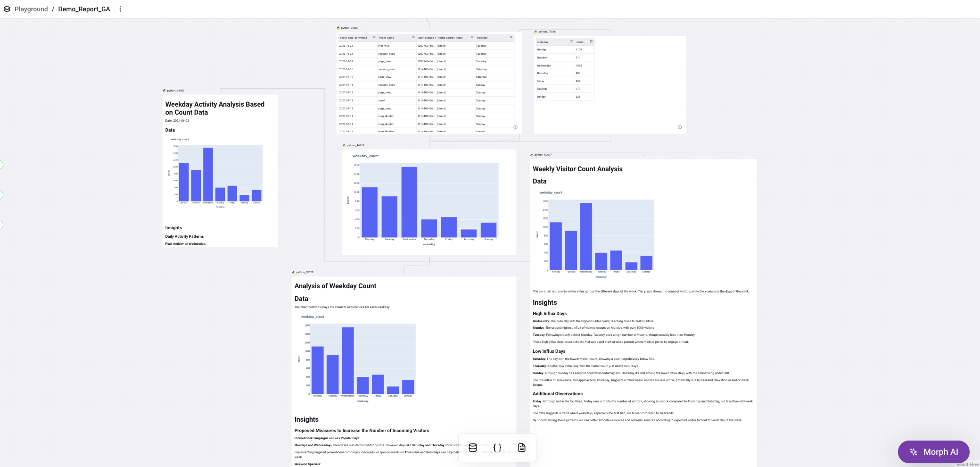The width and height of the screenshot is (980, 467).
Task: Click the Demo_Report_GA breadcrumb title
Action: point(84,9)
